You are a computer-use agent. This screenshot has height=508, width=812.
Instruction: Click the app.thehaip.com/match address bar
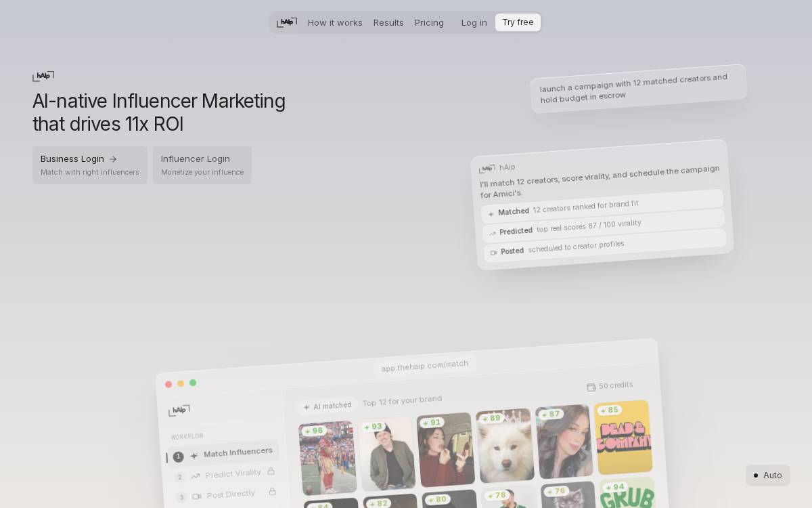coord(425,365)
